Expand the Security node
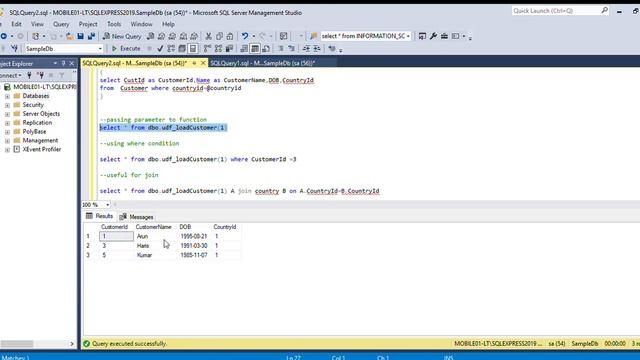 [x=7, y=105]
